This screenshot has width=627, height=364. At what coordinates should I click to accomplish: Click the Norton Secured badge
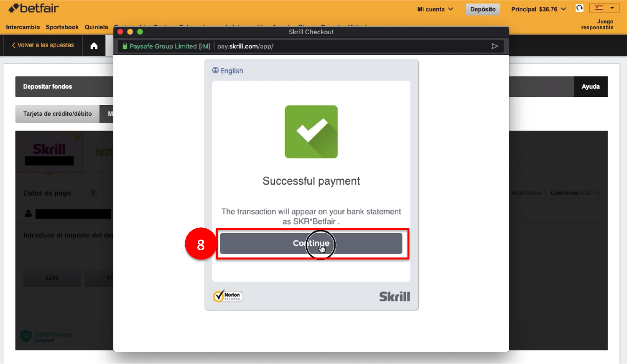click(x=228, y=296)
